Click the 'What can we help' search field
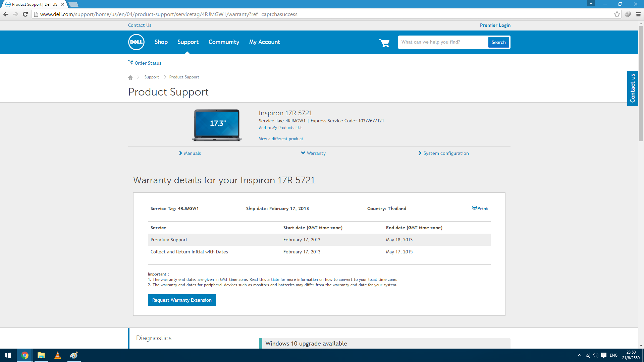644x362 pixels. click(443, 42)
